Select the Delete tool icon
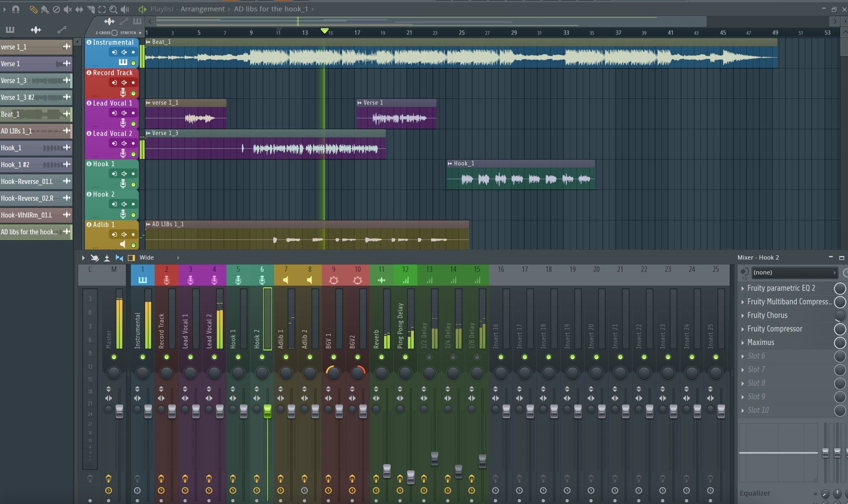The image size is (848, 504). [56, 9]
